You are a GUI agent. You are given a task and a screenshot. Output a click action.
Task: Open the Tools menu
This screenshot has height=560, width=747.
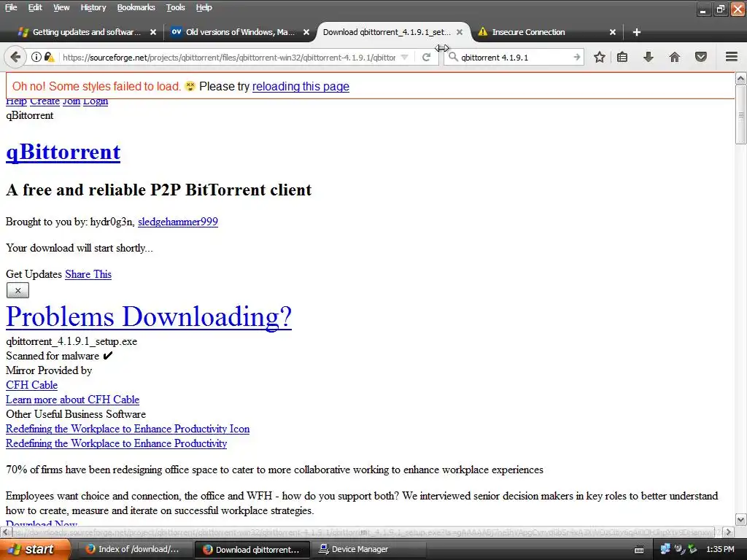tap(175, 7)
